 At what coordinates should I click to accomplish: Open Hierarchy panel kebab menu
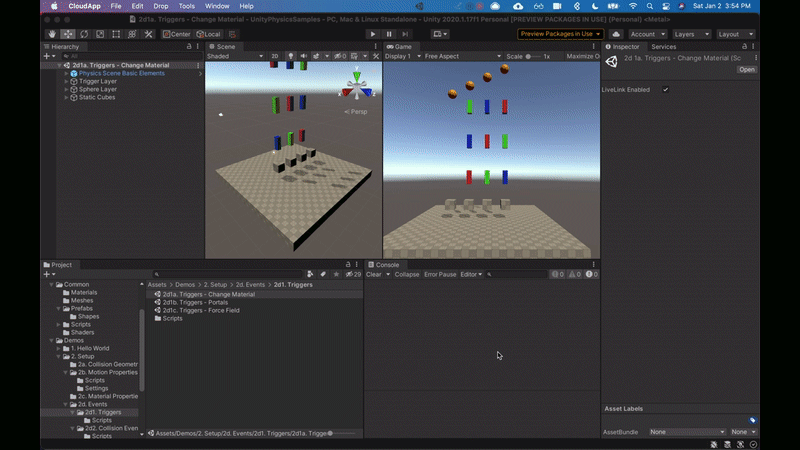[197, 46]
